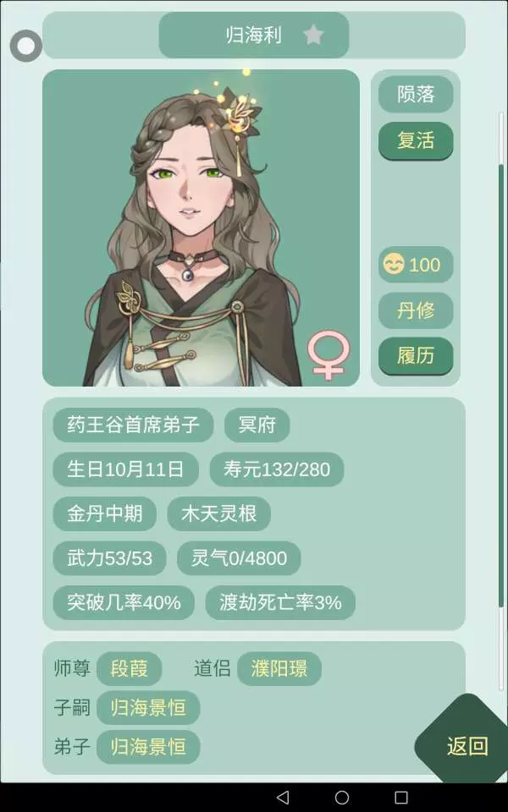Tap the 冥府 location tag
This screenshot has width=508, height=812.
point(257,425)
